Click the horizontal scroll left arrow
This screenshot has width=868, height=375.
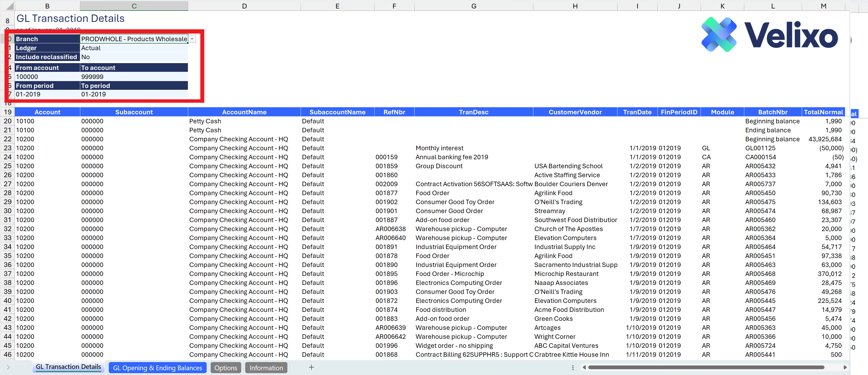584,367
